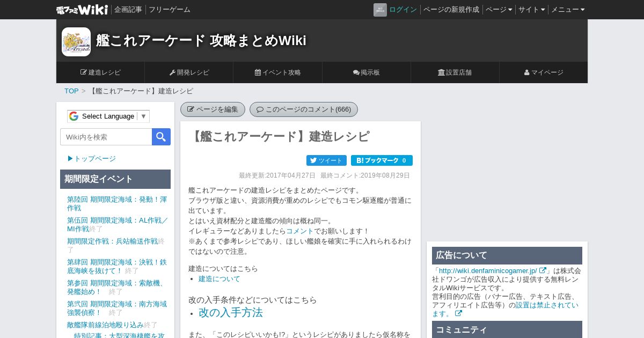Open the 設置は禁止されています link
This screenshot has height=338, width=644.
(505, 310)
